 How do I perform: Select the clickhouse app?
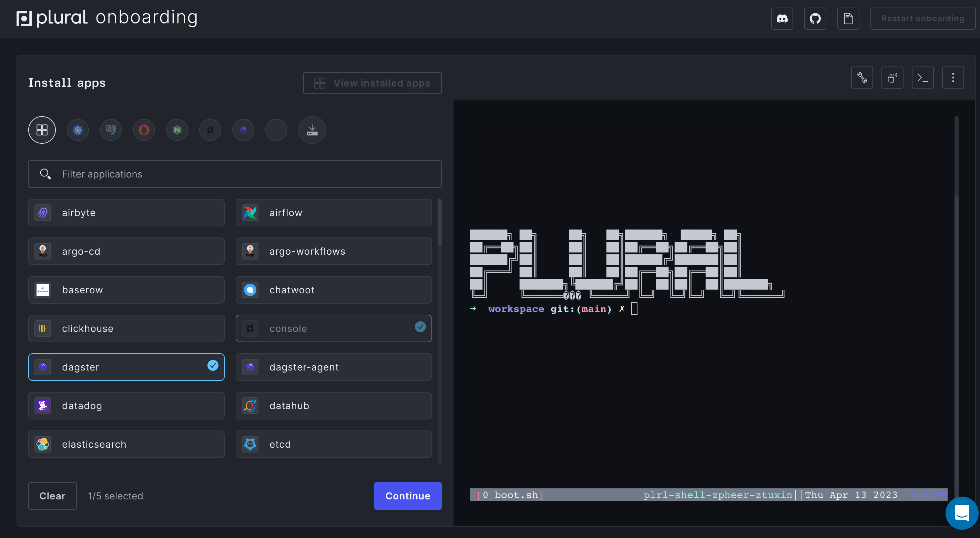126,328
